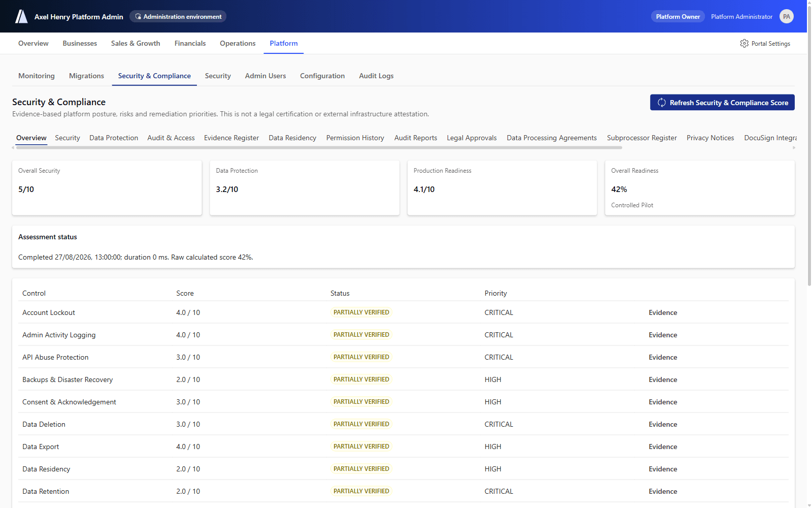812x508 pixels.
Task: Switch to the Audit & Access tab
Action: [171, 138]
